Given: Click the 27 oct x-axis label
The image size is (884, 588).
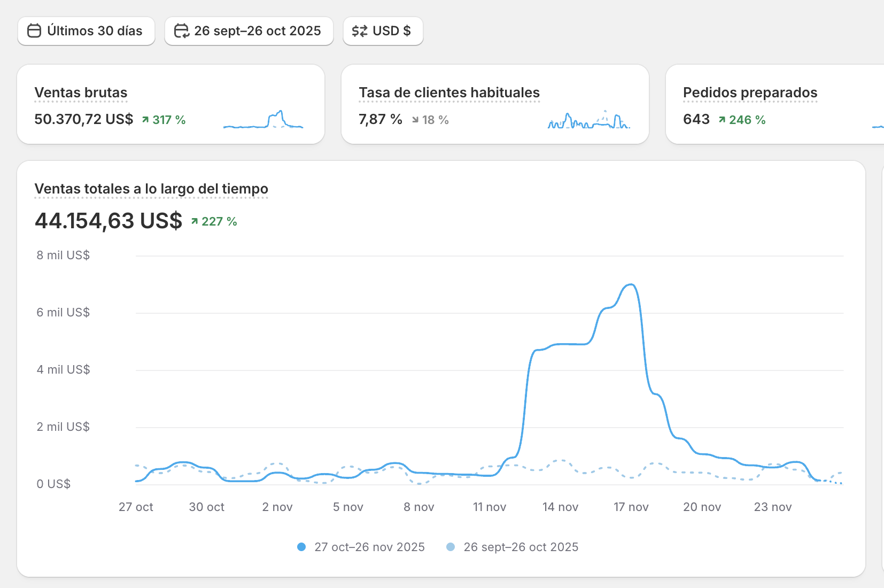Looking at the screenshot, I should coord(136,507).
